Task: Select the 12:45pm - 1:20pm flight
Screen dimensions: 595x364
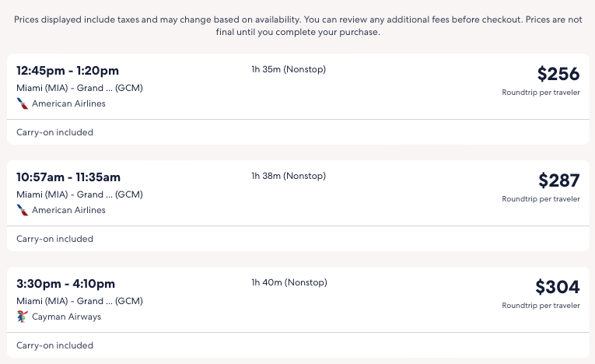Action: pyautogui.click(x=68, y=71)
